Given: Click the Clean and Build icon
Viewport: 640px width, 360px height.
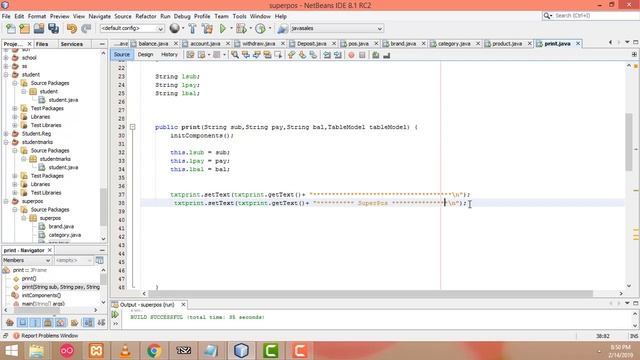Looking at the screenshot, I should point(207,29).
